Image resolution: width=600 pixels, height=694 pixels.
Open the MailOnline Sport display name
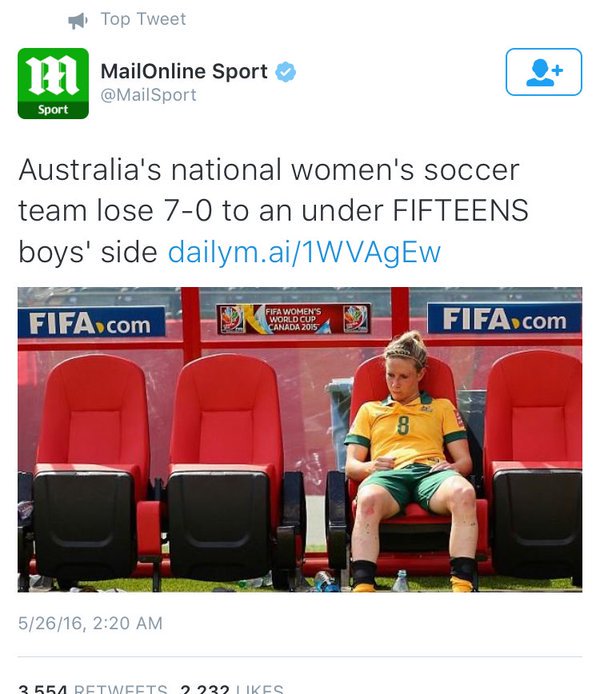tap(184, 71)
